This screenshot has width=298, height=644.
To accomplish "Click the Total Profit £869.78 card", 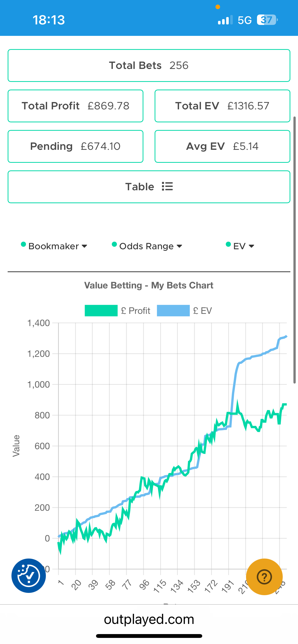I will (x=75, y=106).
